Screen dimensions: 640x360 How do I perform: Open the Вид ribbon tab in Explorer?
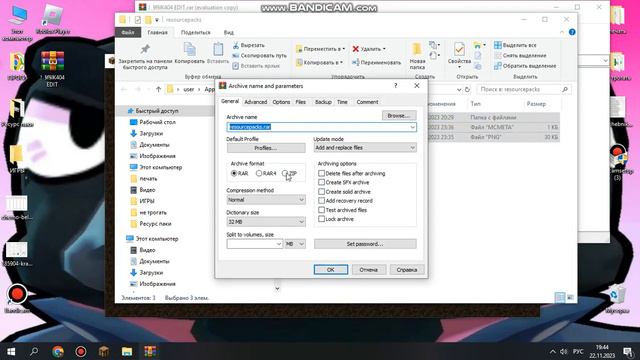pyautogui.click(x=229, y=32)
